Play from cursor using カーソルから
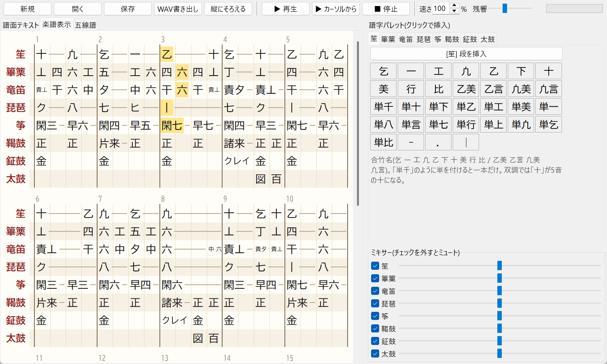 pyautogui.click(x=336, y=9)
